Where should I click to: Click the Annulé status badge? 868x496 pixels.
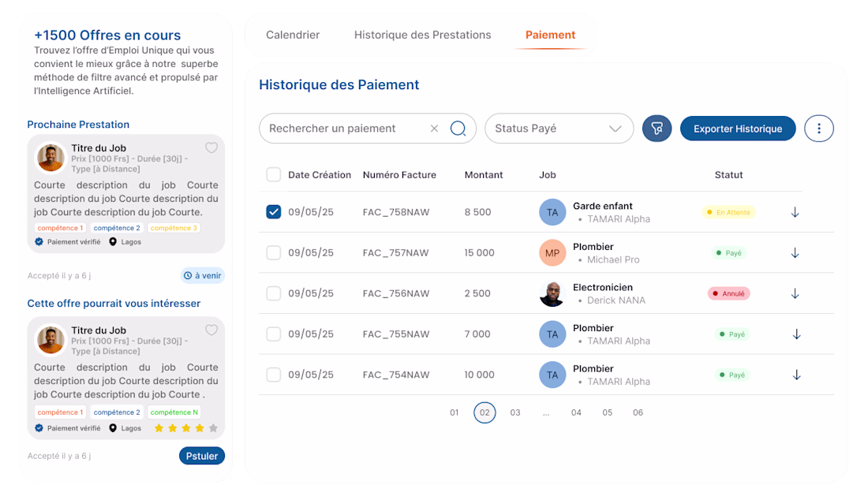coord(728,293)
